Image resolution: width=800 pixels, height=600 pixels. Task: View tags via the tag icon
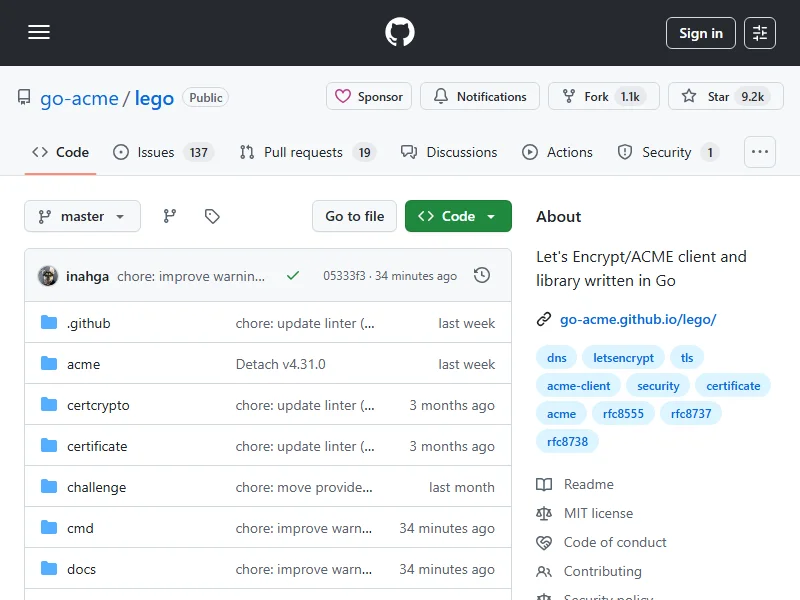[212, 216]
